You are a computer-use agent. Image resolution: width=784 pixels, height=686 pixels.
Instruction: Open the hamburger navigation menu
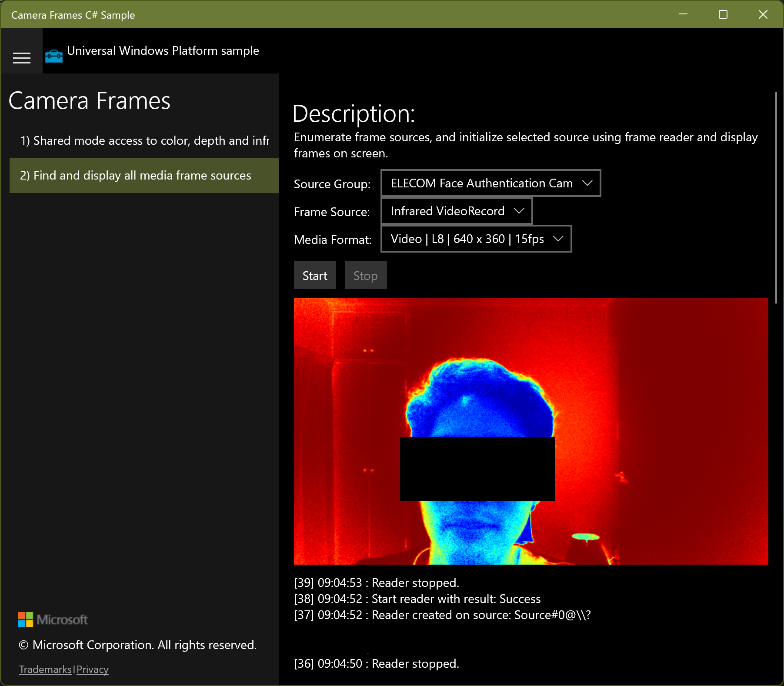22,58
